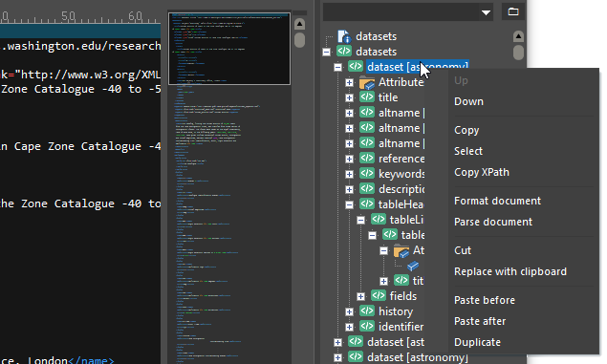Click the blue attribute node icon

click(413, 266)
